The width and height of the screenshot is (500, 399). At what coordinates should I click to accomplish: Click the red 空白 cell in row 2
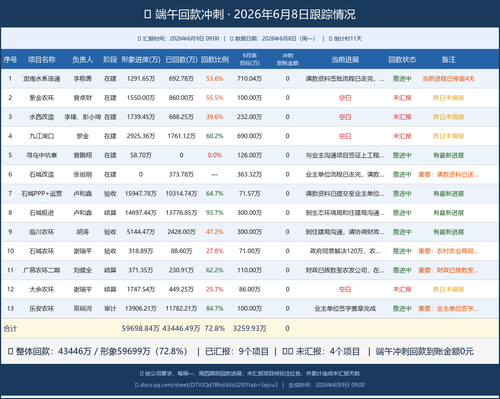[x=345, y=98]
